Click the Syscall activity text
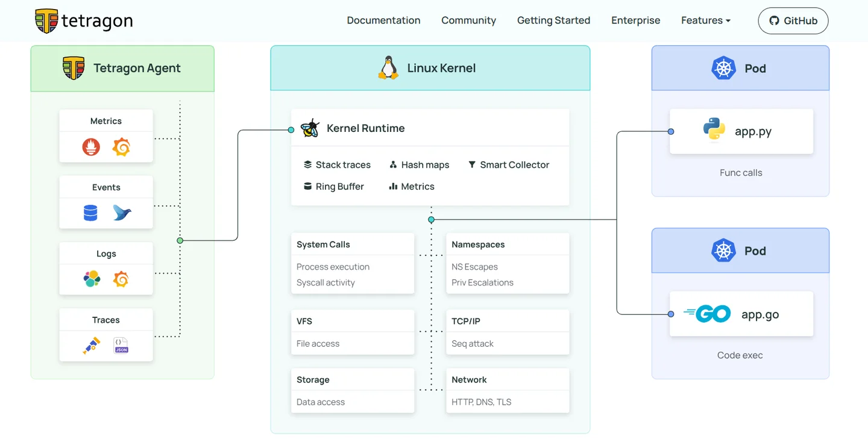Viewport: 868px width, 445px height. [325, 282]
